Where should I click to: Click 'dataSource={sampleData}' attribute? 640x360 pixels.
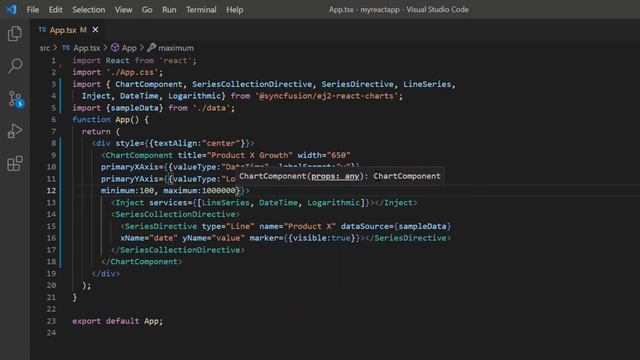(x=396, y=226)
